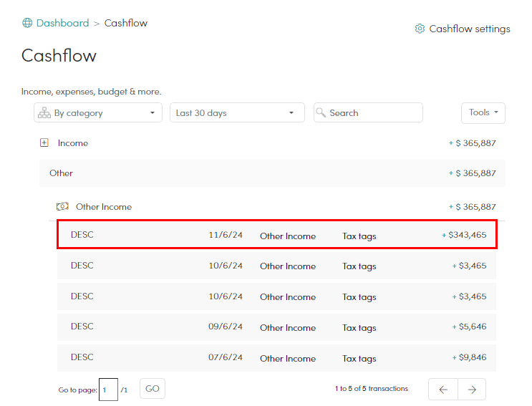
Task: Select the 11/6/24 transaction of $343,465
Action: coord(277,234)
